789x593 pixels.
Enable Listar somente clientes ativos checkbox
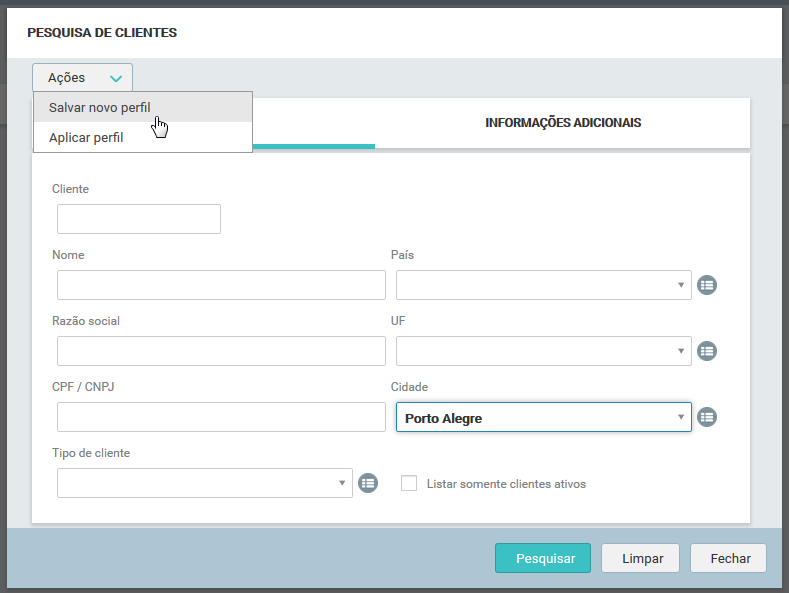coord(408,483)
